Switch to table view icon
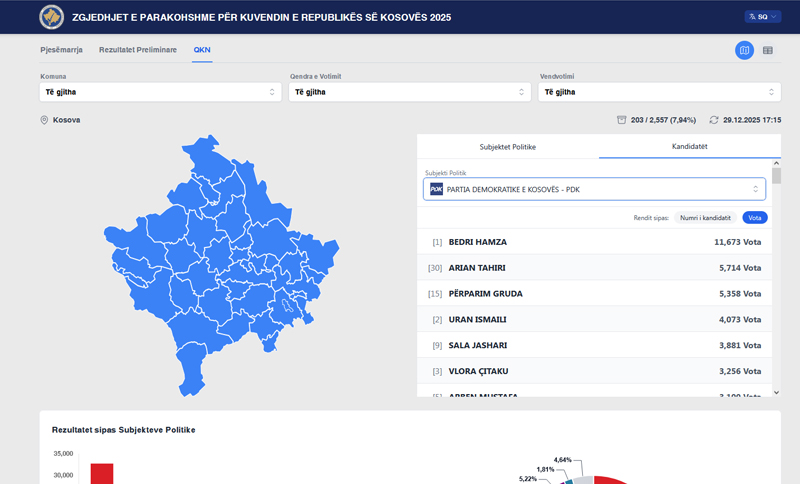The width and height of the screenshot is (800, 484). click(x=768, y=50)
